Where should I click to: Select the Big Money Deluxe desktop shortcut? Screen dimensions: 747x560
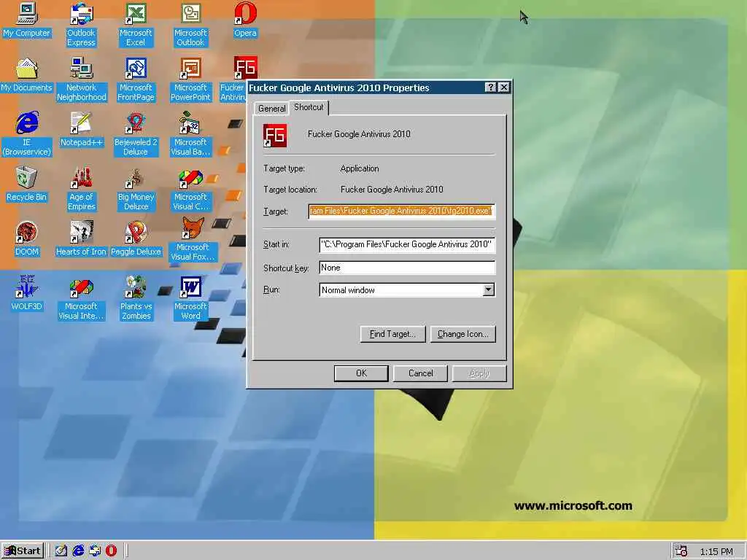136,189
